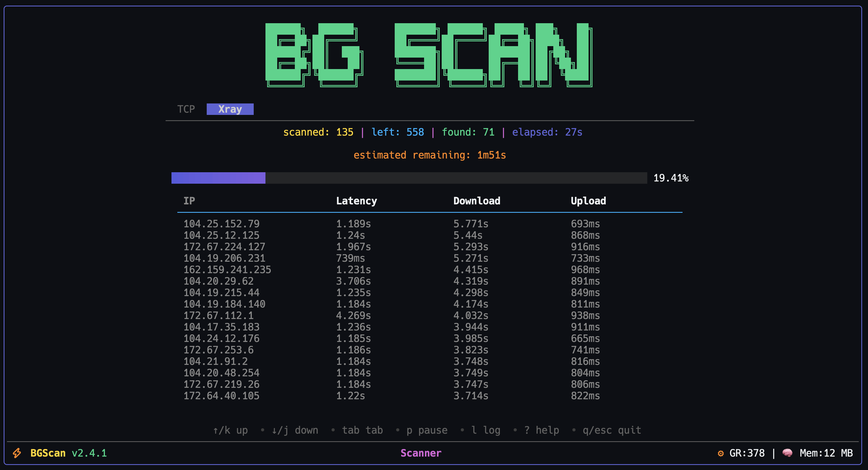
Task: Click the ↓/j down key hint
Action: pyautogui.click(x=295, y=430)
